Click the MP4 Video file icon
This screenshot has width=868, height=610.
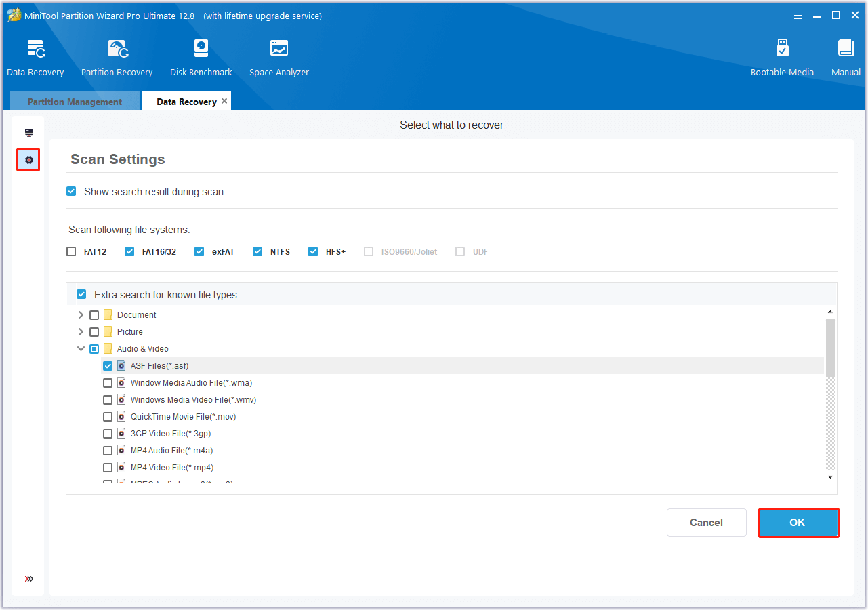coord(121,467)
